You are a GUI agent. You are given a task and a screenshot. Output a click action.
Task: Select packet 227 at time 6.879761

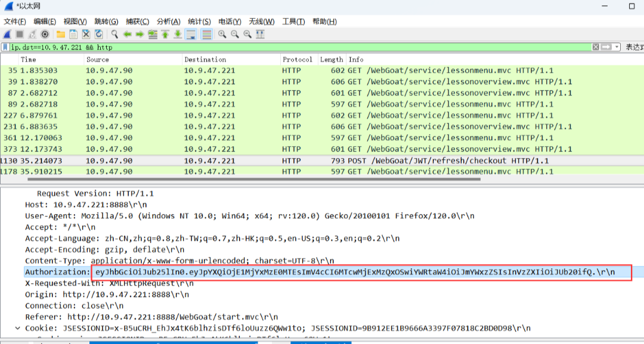point(322,115)
